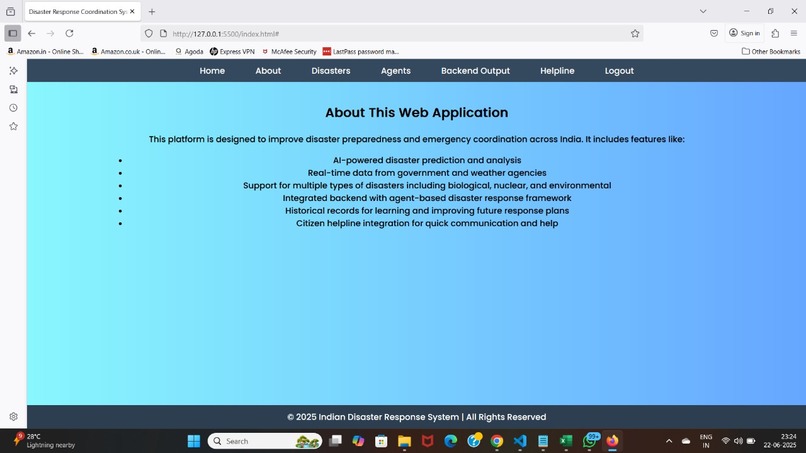Launch Microsoft Copilot from the taskbar
This screenshot has height=453, width=806.
click(x=358, y=441)
